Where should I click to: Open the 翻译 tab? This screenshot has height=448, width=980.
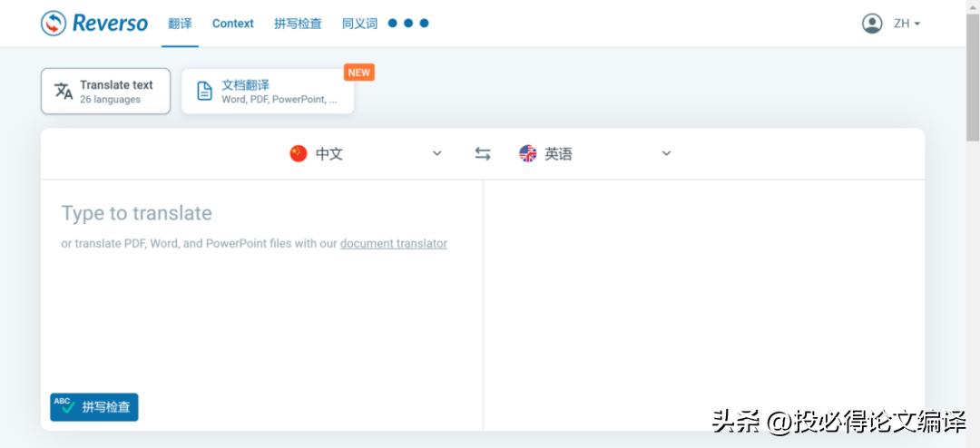click(180, 24)
